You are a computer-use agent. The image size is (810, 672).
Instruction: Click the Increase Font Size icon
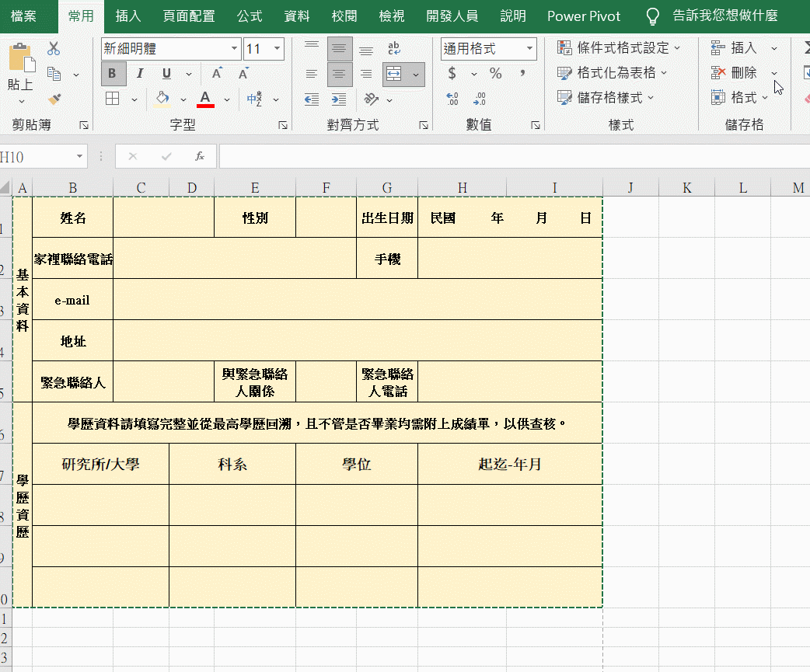pos(217,74)
